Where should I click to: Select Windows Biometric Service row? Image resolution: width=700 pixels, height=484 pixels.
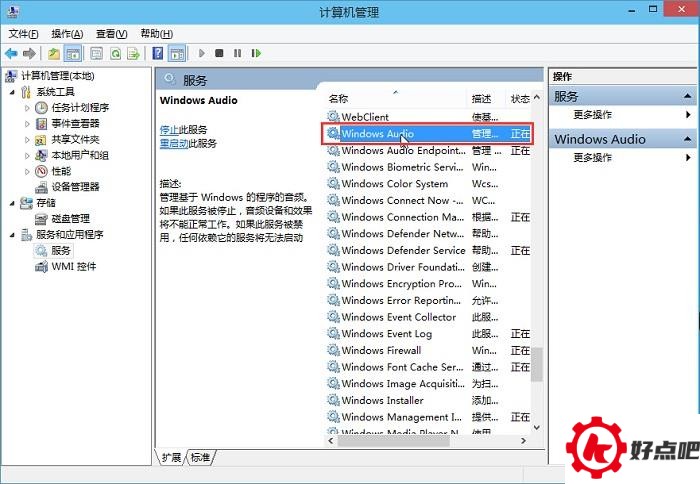click(x=429, y=167)
